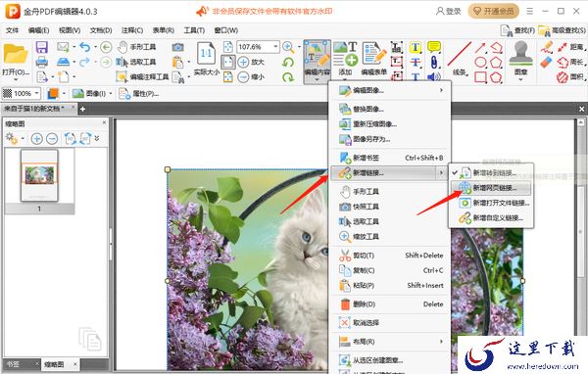This screenshot has width=588, height=374.
Task: Open the 图像(I) dropdown
Action: pyautogui.click(x=111, y=93)
